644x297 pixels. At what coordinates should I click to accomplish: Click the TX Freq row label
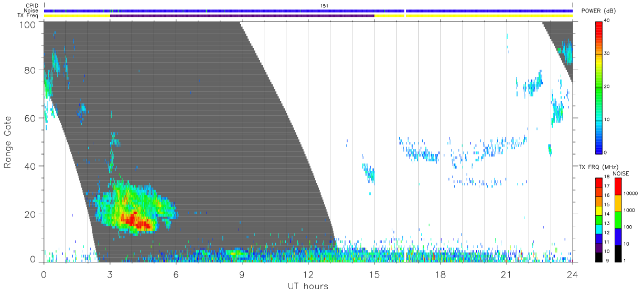(28, 15)
